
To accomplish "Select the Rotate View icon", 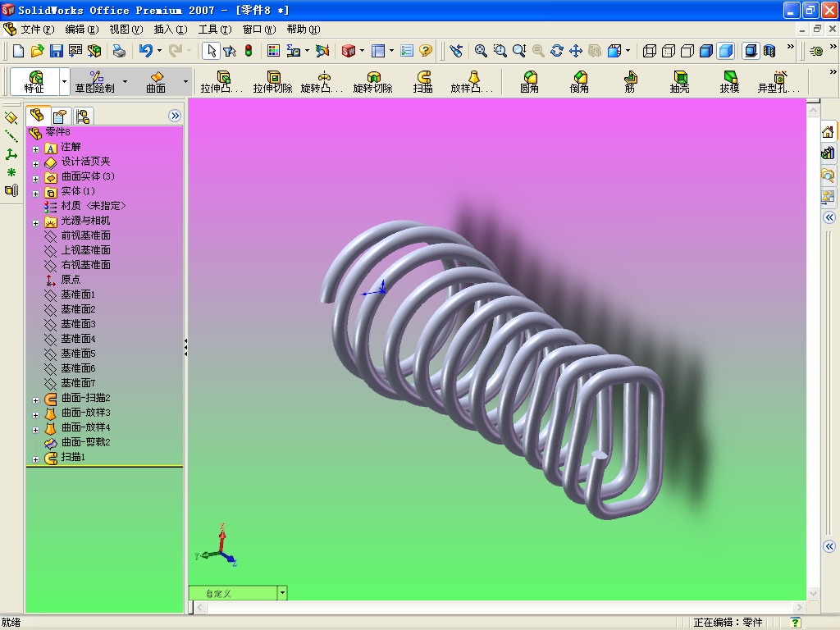I will 557,51.
